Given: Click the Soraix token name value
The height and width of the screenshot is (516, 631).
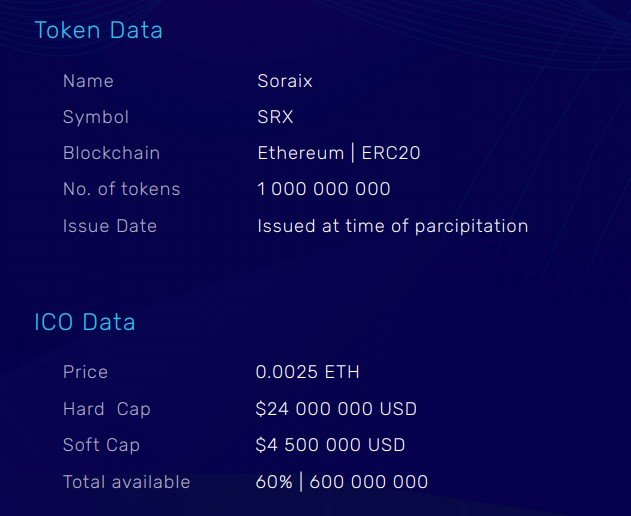Looking at the screenshot, I should [285, 81].
